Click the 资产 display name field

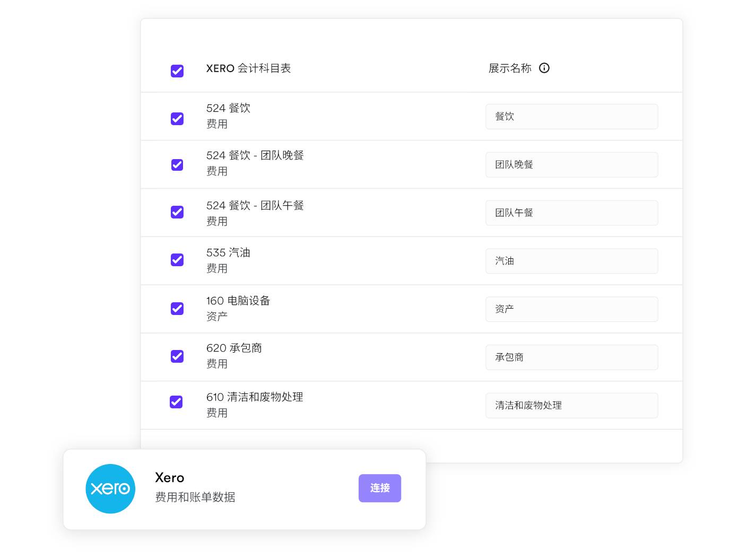pos(572,309)
